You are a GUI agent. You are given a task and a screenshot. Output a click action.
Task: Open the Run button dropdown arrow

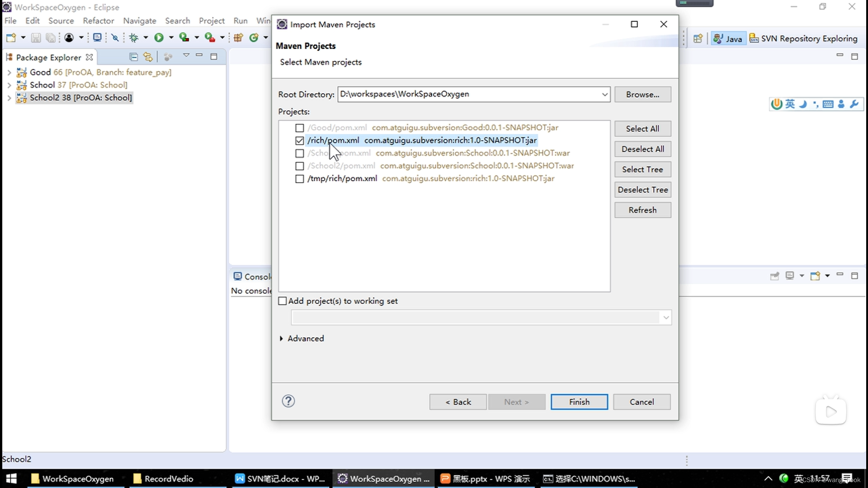click(x=171, y=38)
